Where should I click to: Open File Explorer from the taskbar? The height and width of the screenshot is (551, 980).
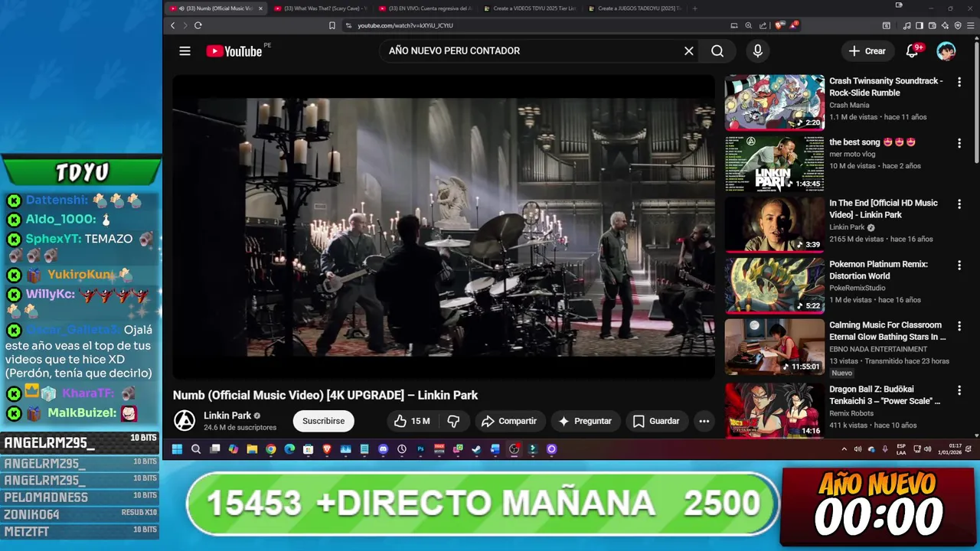(252, 449)
